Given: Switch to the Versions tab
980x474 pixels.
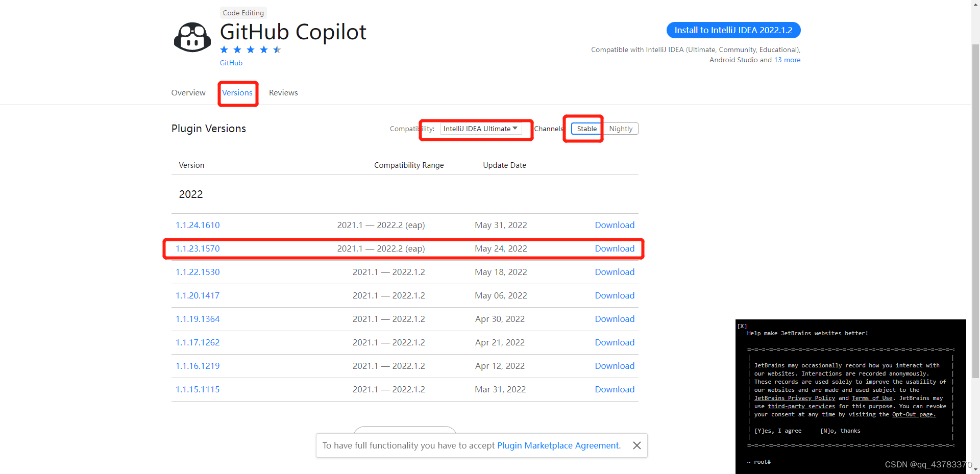Looking at the screenshot, I should (237, 93).
